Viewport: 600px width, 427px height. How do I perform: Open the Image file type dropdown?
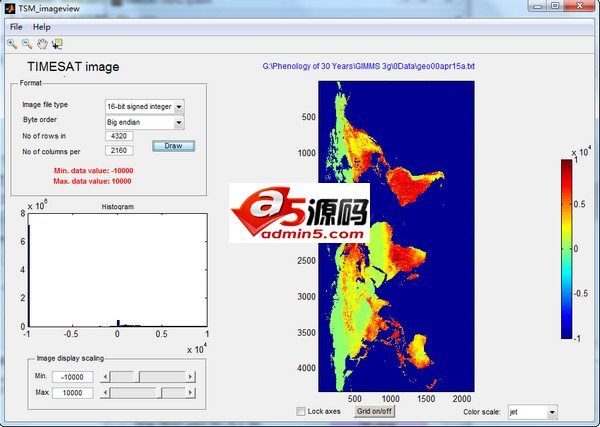(x=179, y=106)
